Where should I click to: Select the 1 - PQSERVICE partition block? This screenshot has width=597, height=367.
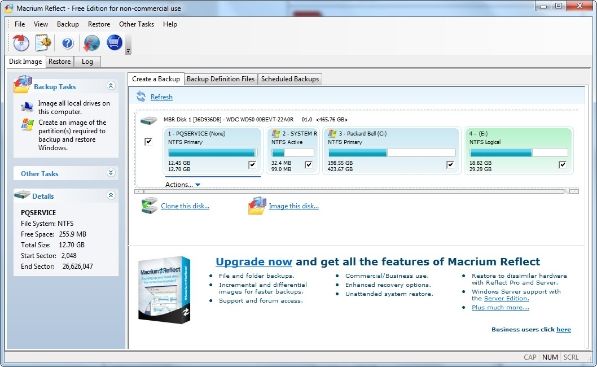[x=212, y=151]
